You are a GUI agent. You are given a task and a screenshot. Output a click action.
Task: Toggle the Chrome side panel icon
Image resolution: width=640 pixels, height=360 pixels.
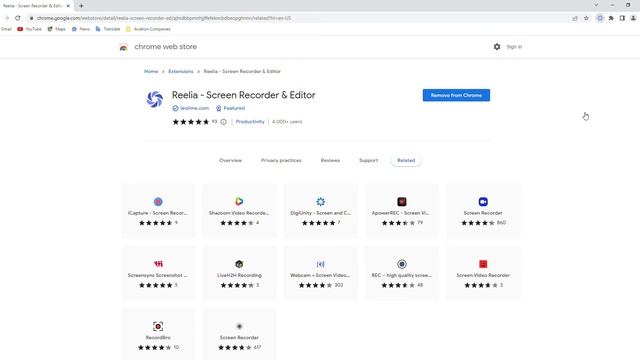coord(622,18)
